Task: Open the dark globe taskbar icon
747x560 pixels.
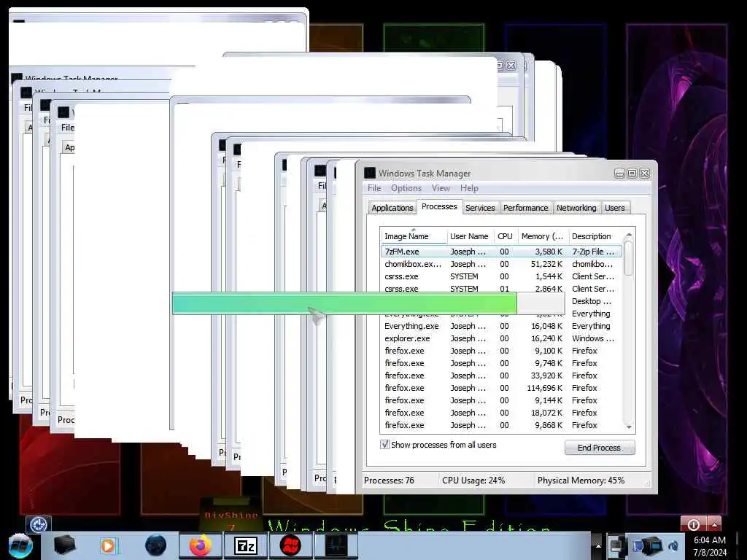Action: (156, 545)
